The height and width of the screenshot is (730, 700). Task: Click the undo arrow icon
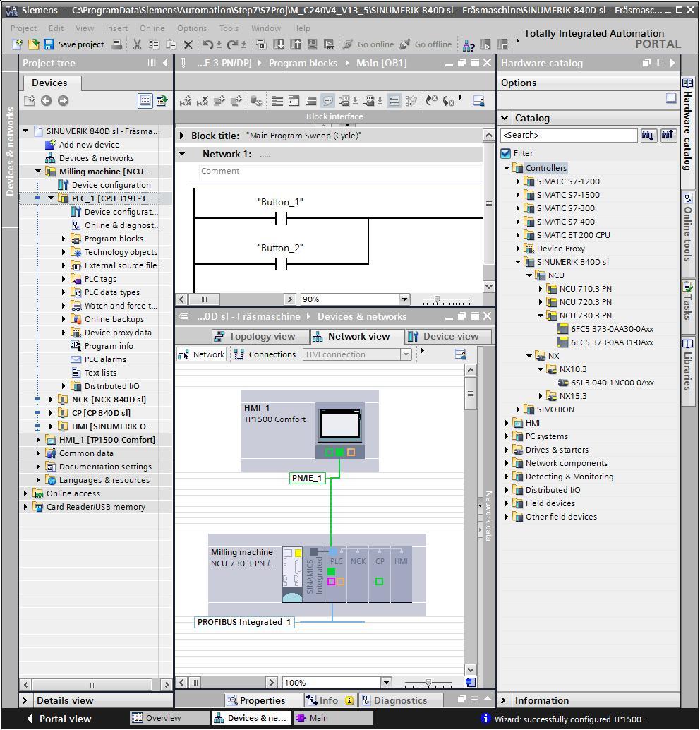pyautogui.click(x=207, y=44)
